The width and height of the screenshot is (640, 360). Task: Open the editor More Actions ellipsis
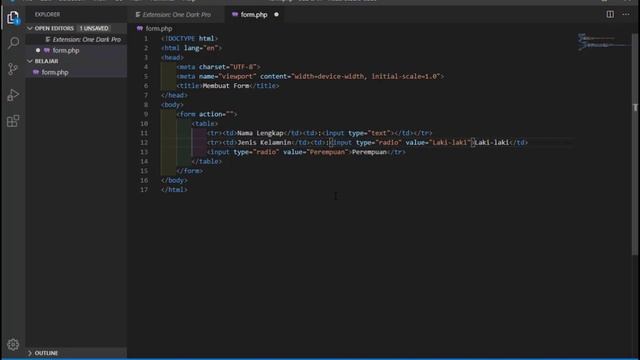626,14
